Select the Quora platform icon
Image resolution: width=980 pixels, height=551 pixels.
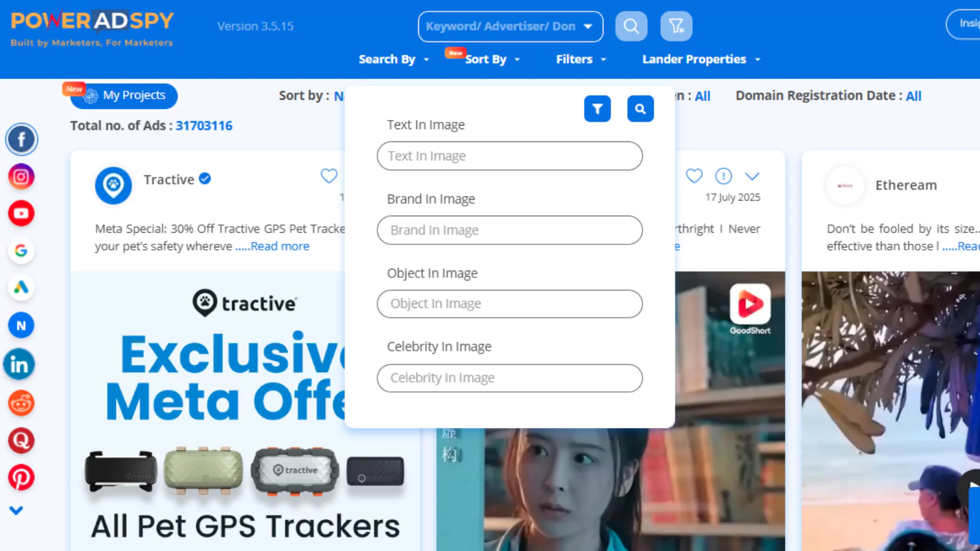point(21,440)
